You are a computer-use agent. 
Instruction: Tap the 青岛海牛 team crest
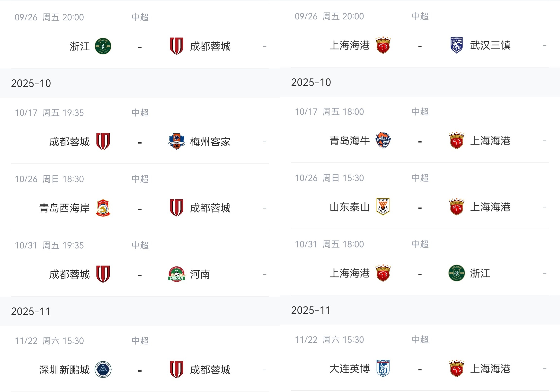pyautogui.click(x=383, y=141)
